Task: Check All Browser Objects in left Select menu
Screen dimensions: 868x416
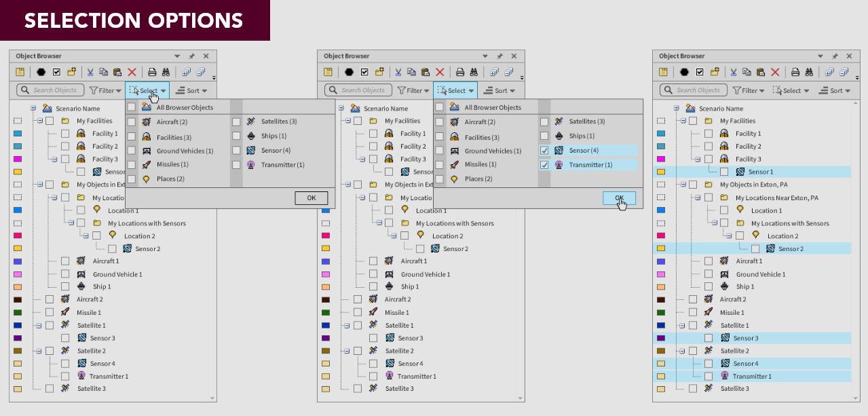Action: coord(132,107)
